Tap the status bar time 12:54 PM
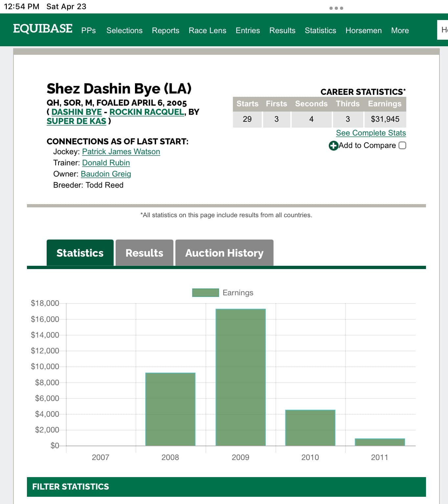448x504 pixels. [x=22, y=7]
